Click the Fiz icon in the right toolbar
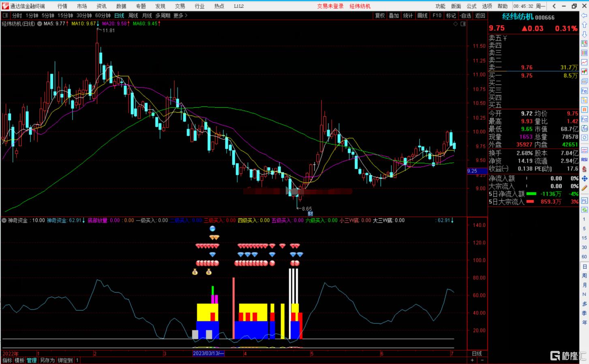The image size is (589, 364). point(584,119)
